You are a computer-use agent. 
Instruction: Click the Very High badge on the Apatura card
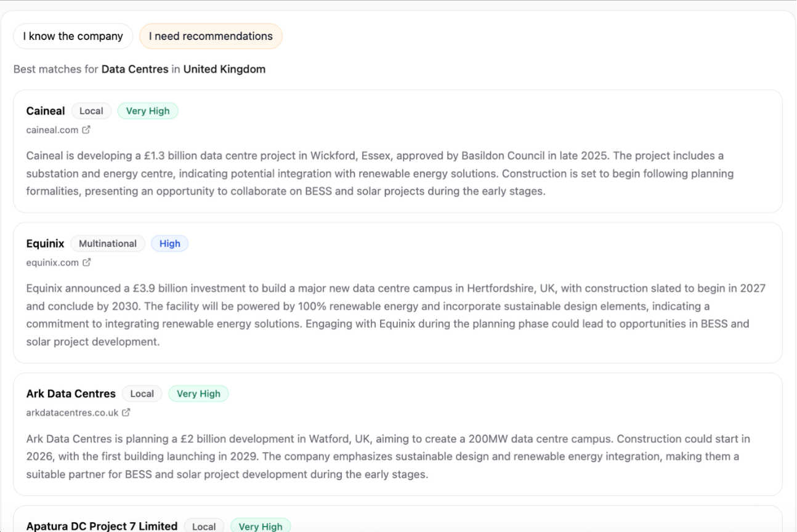tap(261, 526)
